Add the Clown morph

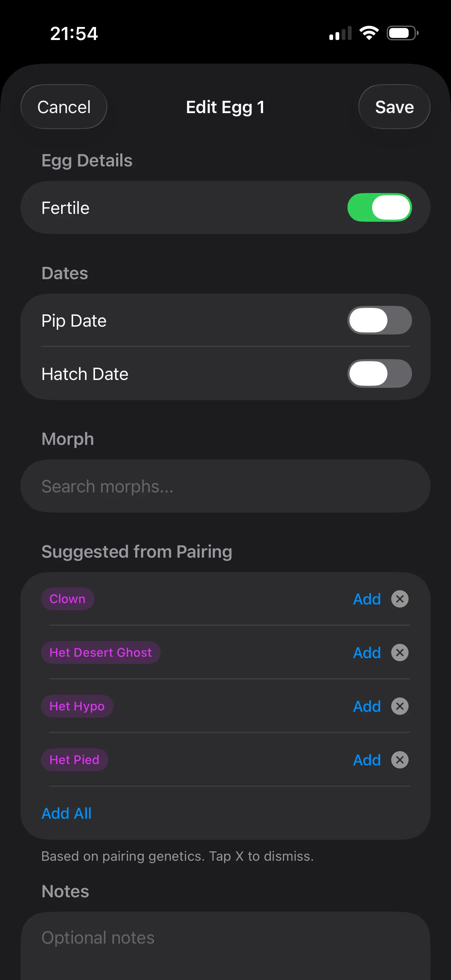(366, 599)
